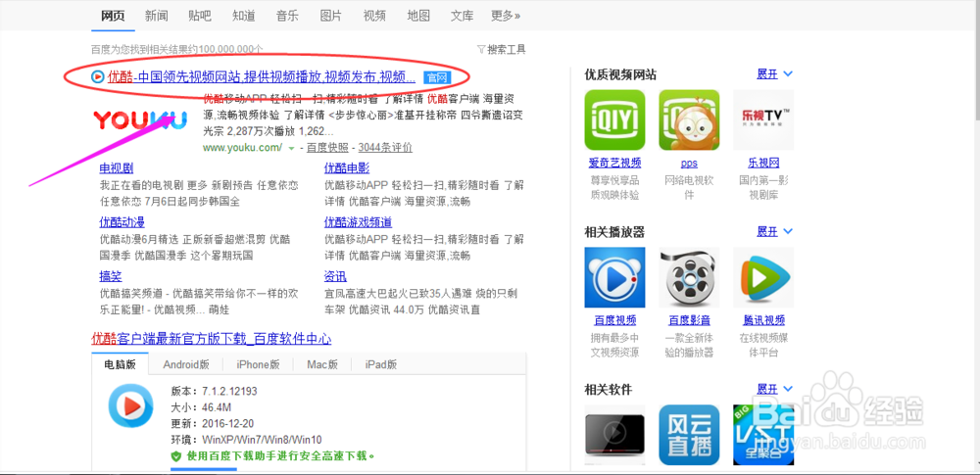The image size is (980, 475).
Task: Switch to the 文库 tab
Action: tap(462, 16)
